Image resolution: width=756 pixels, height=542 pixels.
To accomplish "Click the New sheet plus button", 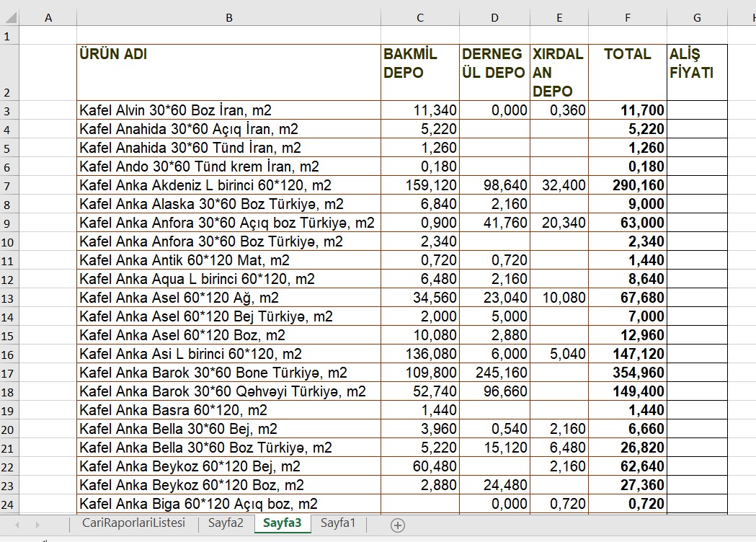I will pos(397,525).
